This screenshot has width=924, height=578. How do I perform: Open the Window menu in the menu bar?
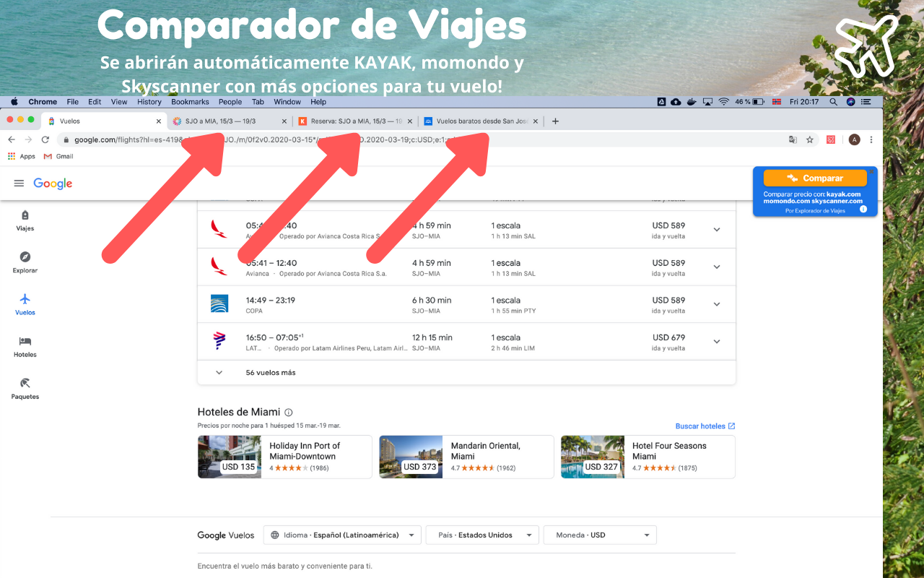[x=287, y=102]
